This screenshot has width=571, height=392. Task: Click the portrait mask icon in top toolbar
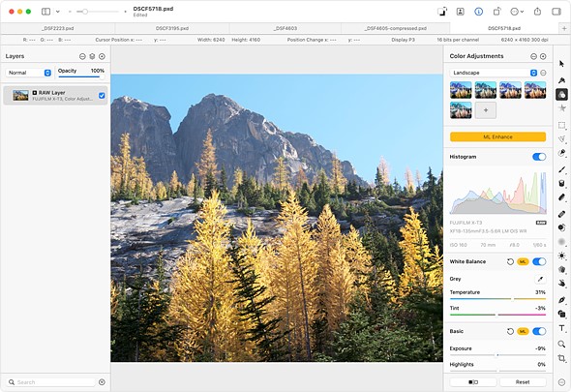coord(461,12)
